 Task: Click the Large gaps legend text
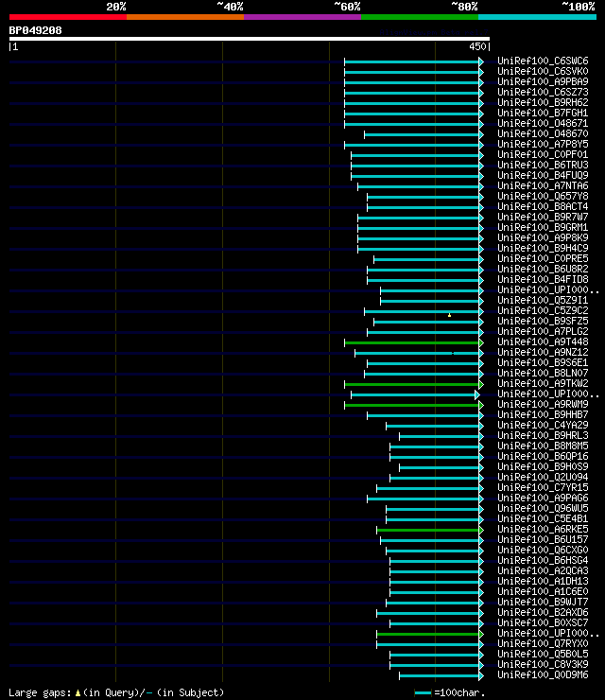pos(116,692)
